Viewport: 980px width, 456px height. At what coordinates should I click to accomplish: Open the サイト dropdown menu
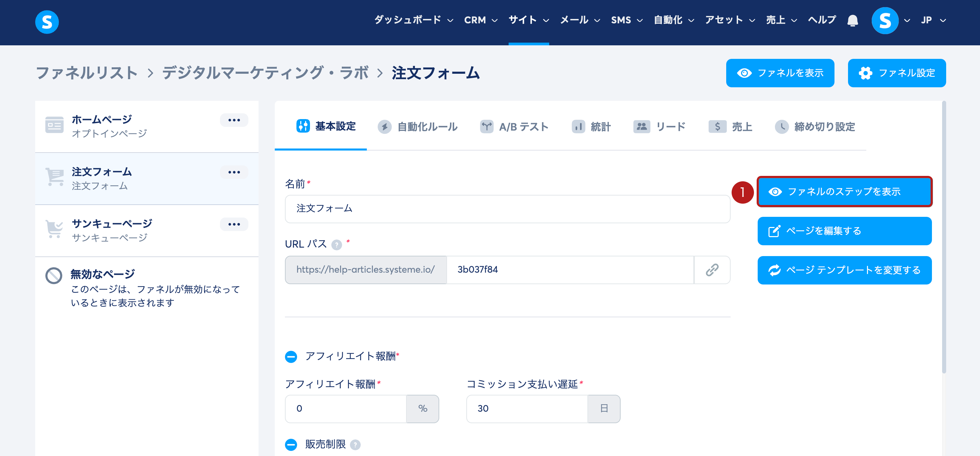tap(529, 20)
